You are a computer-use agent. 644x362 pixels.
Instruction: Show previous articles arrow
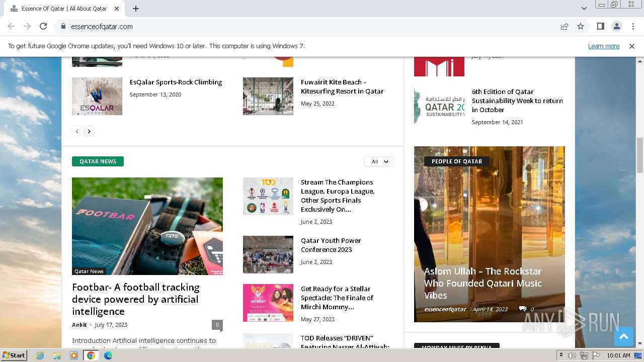77,131
